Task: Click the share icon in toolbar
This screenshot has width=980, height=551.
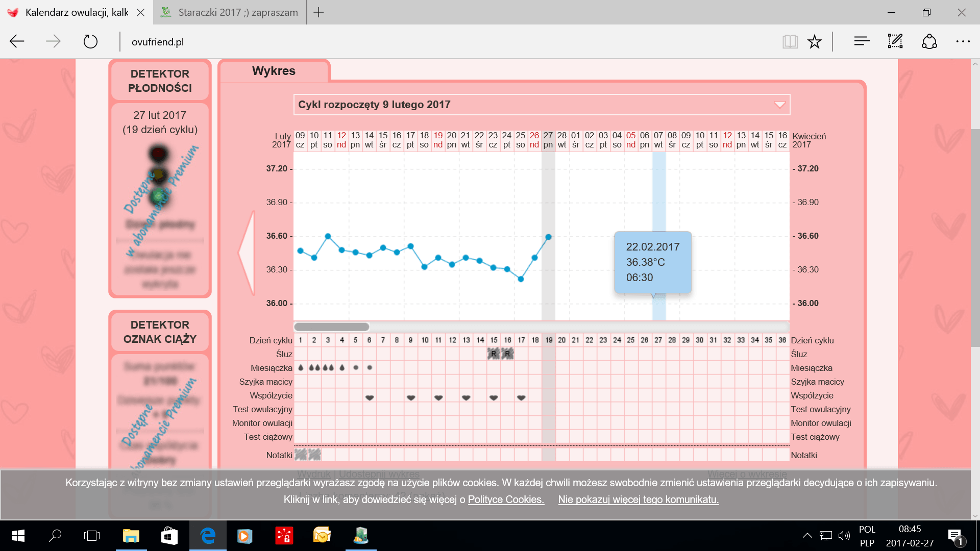Action: pos(929,41)
